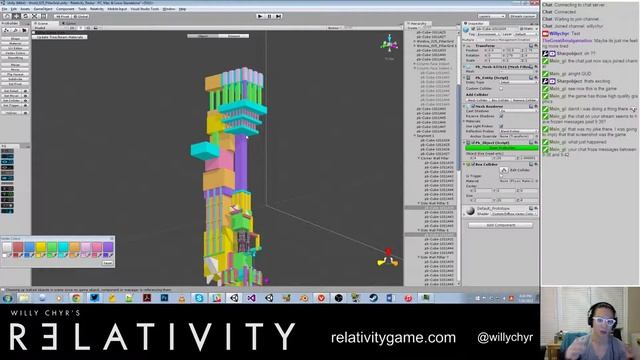
Task: Open Steam from the taskbar
Action: click(373, 298)
